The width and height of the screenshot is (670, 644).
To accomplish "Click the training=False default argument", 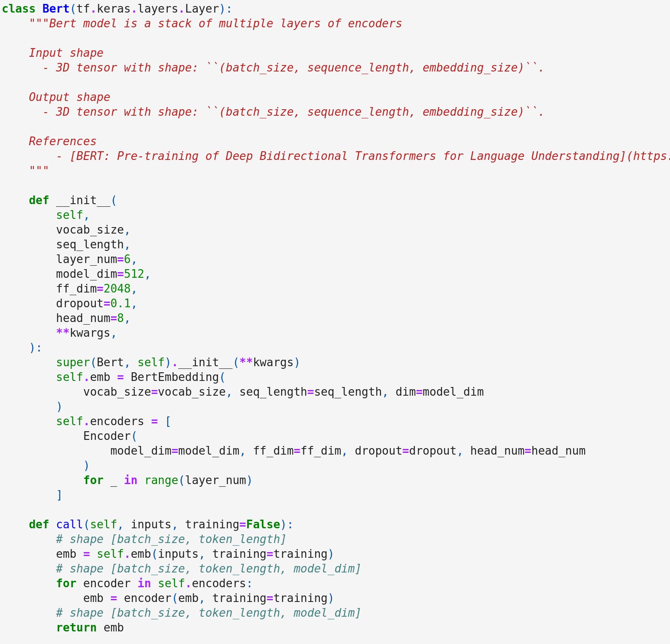I will coord(232,524).
